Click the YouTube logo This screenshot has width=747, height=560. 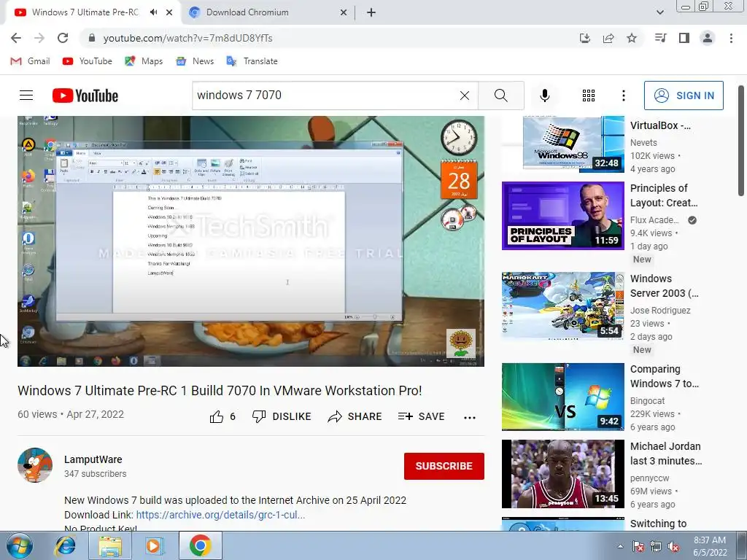pyautogui.click(x=85, y=96)
